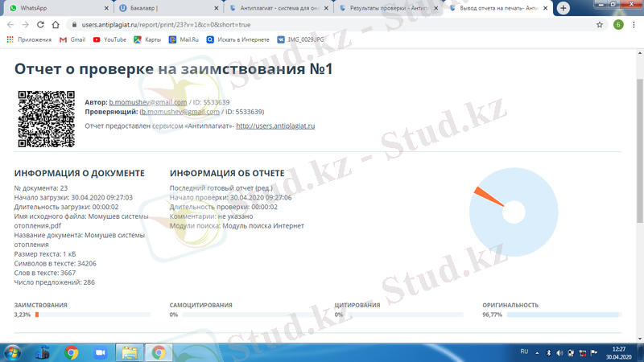
Task: Switch to the Бакалавр tab
Action: click(x=167, y=8)
